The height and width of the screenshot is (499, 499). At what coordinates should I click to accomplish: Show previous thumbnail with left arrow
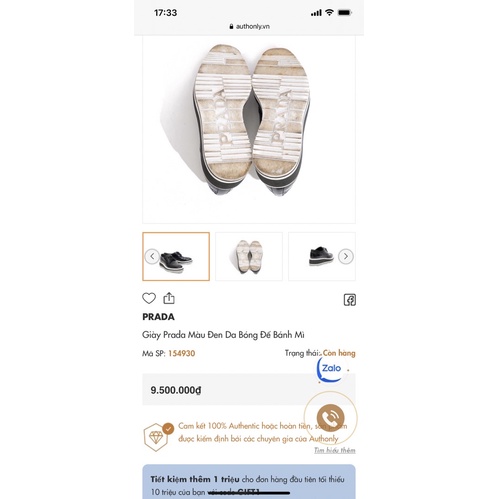click(152, 256)
